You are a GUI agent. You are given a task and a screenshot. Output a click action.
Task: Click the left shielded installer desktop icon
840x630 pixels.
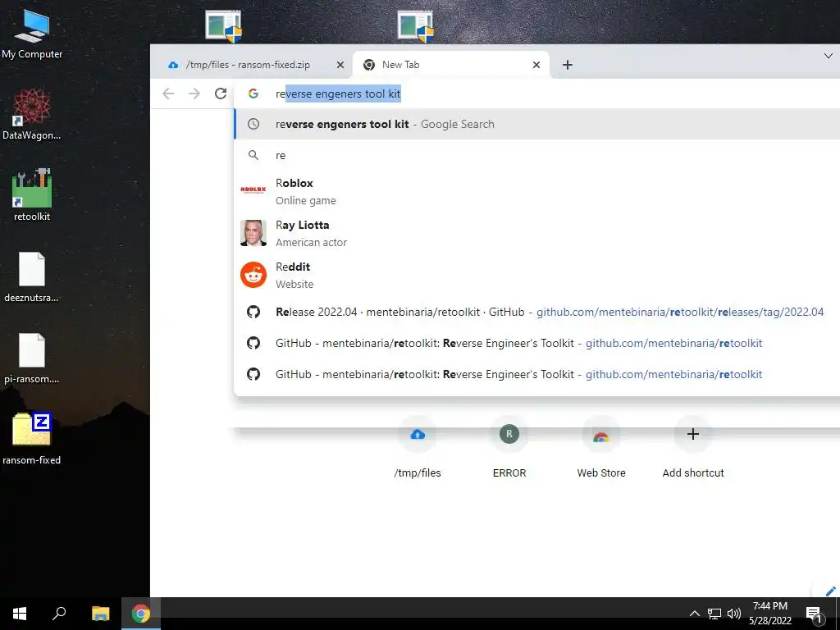pyautogui.click(x=223, y=25)
